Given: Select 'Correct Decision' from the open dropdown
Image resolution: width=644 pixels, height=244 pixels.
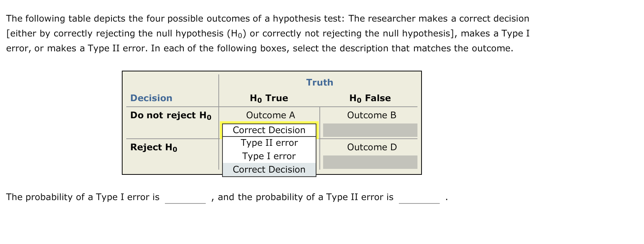Looking at the screenshot, I should (x=269, y=130).
